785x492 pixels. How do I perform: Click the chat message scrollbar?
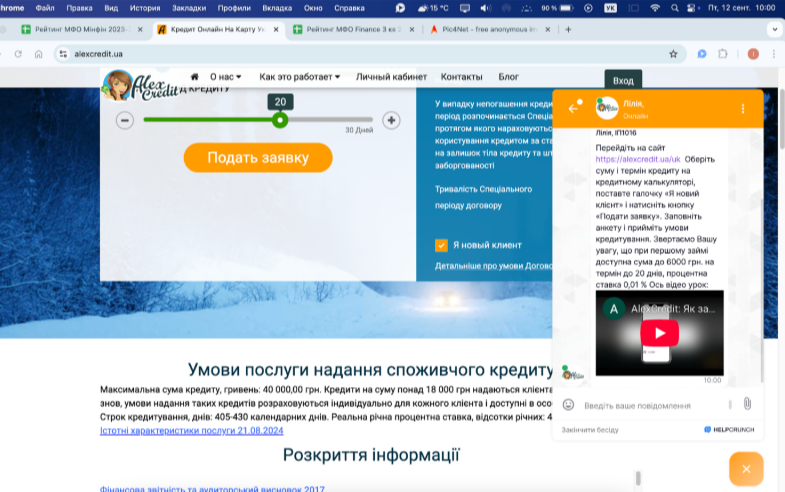[x=762, y=290]
